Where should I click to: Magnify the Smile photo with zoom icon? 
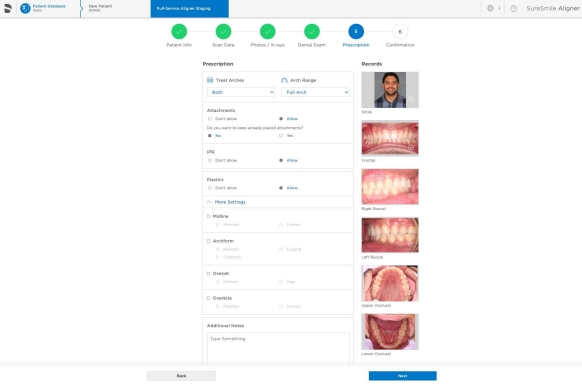411,99
